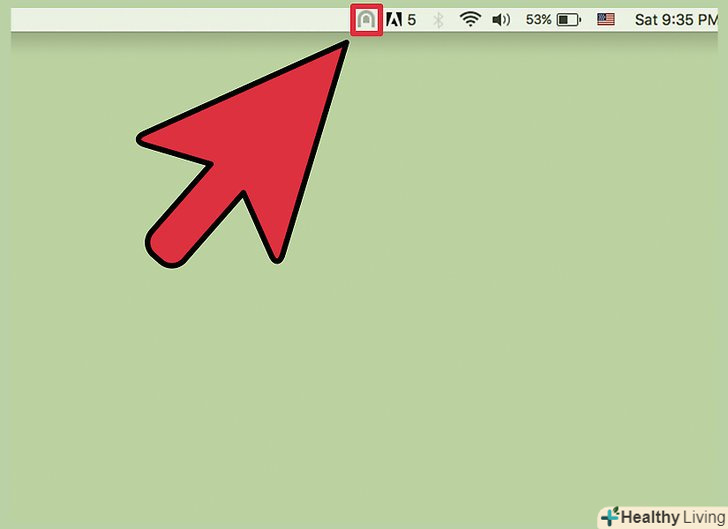
Task: Click the Sat 9:35 PM clock
Action: [x=676, y=20]
